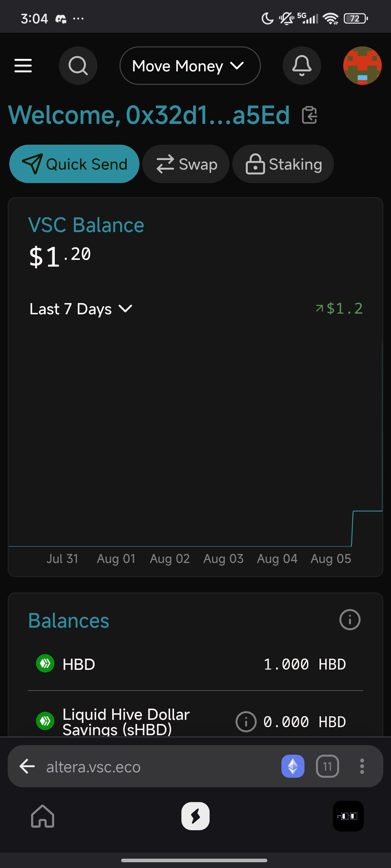Open the notifications bell
Image resolution: width=391 pixels, height=868 pixels.
[302, 66]
